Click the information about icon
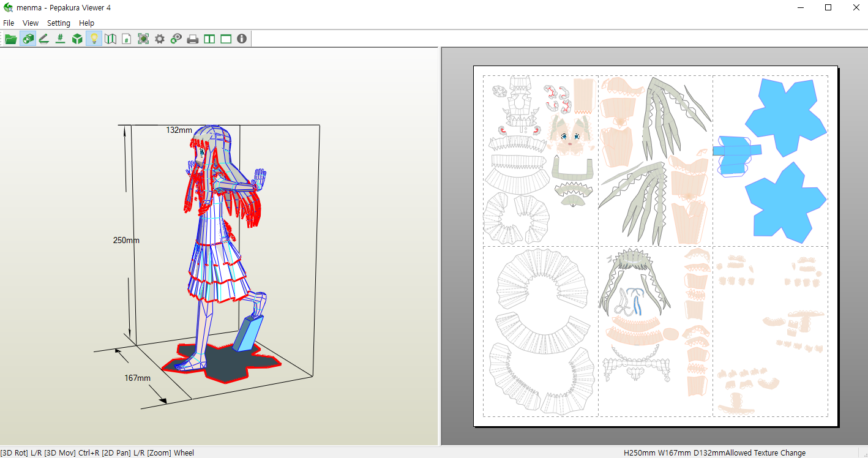Viewport: 868px width, 458px height. 242,39
